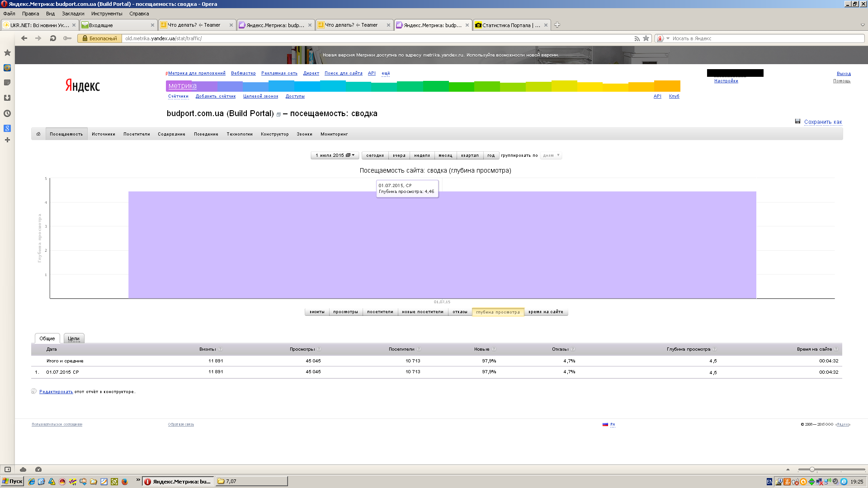Open the Целевой звонок link

click(260, 96)
